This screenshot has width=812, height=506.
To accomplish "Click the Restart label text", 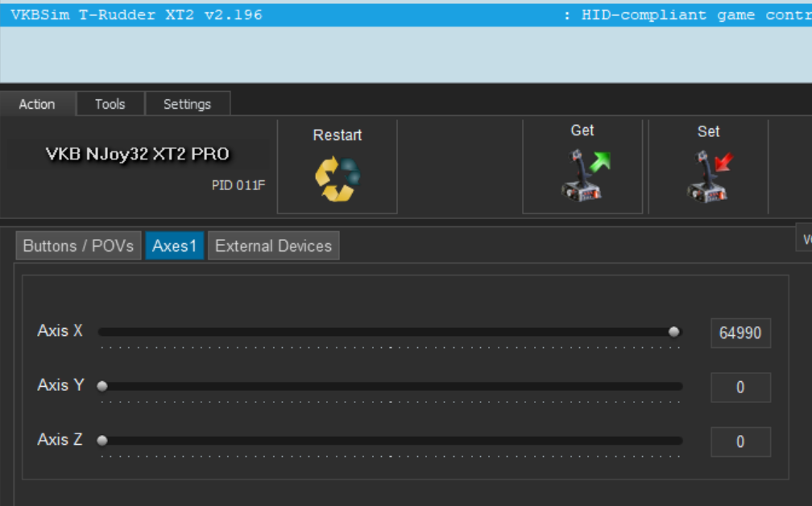I will pyautogui.click(x=337, y=135).
